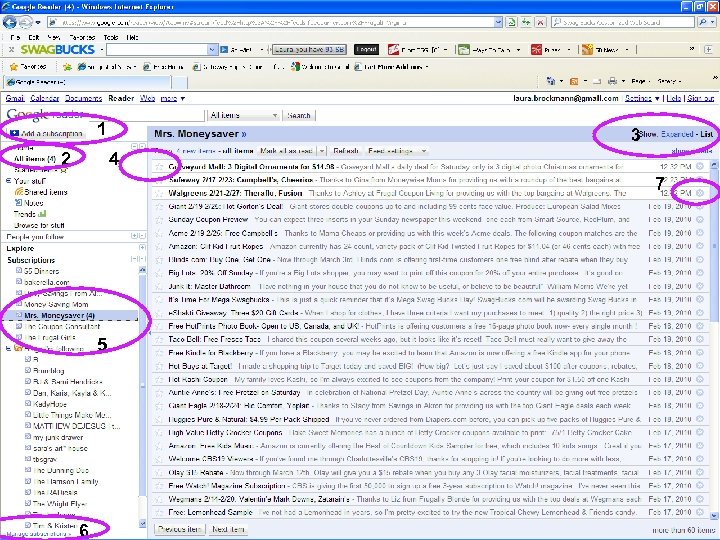Click the Search button in Reader
The width and height of the screenshot is (720, 540).
pos(298,115)
